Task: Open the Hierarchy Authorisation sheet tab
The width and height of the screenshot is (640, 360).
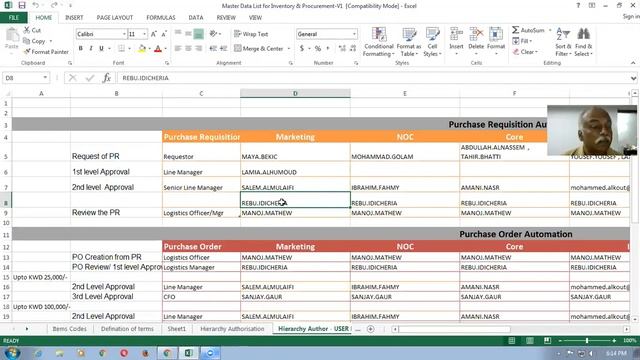Action: click(232, 329)
